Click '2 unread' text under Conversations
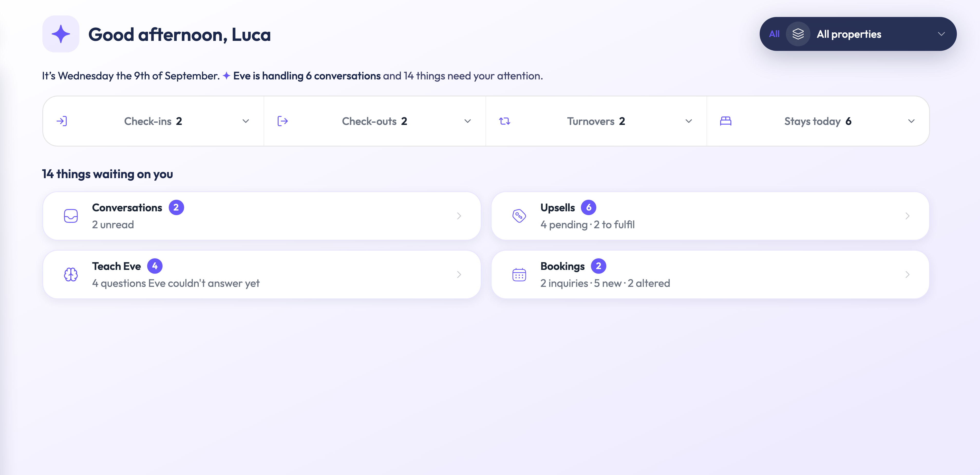 [x=113, y=225]
